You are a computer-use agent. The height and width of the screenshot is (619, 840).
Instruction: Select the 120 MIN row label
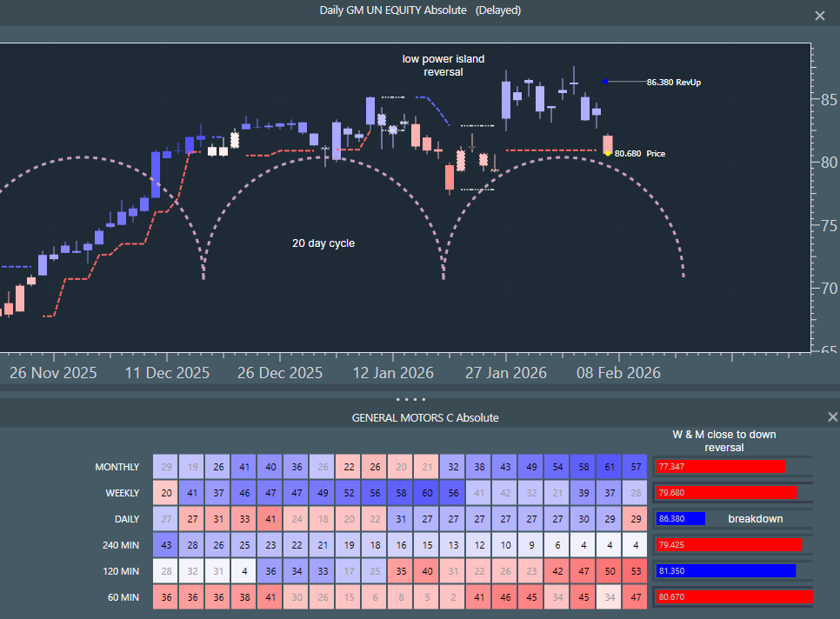pyautogui.click(x=121, y=571)
